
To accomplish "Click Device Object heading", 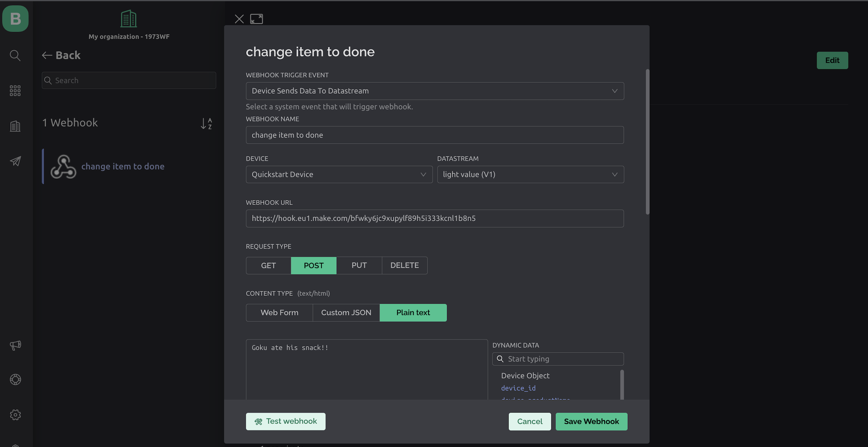I will tap(525, 376).
